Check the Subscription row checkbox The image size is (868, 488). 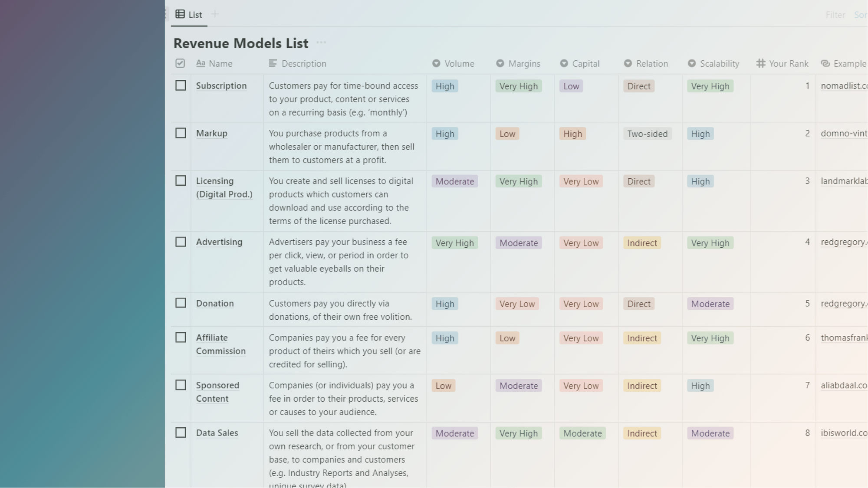181,85
